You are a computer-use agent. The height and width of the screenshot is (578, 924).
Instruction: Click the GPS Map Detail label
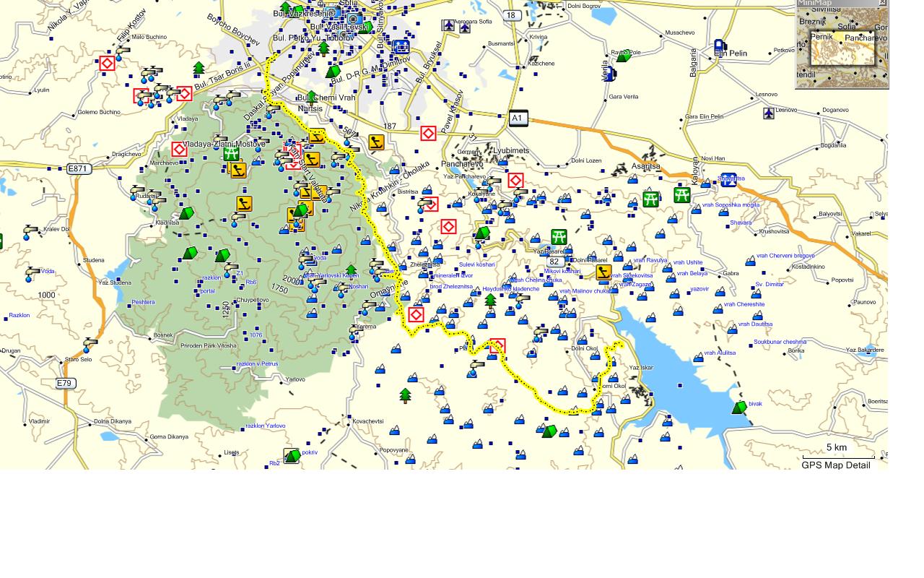[835, 465]
